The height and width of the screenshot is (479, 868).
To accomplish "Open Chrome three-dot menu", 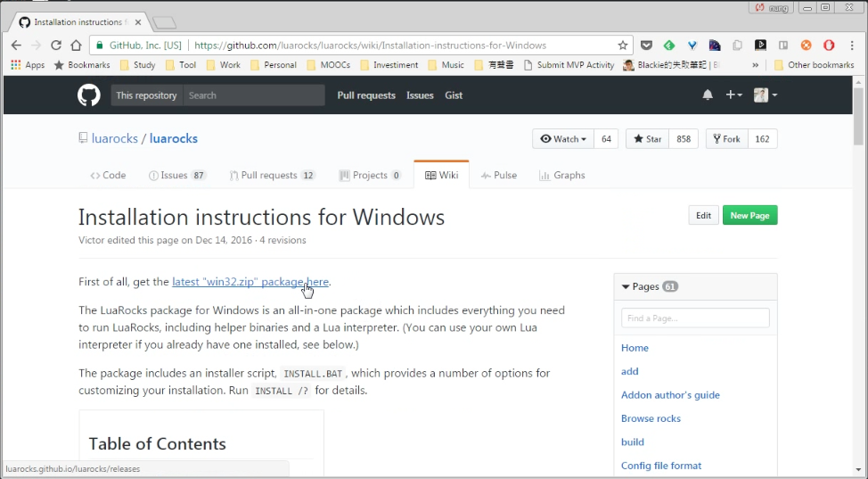I will click(852, 45).
